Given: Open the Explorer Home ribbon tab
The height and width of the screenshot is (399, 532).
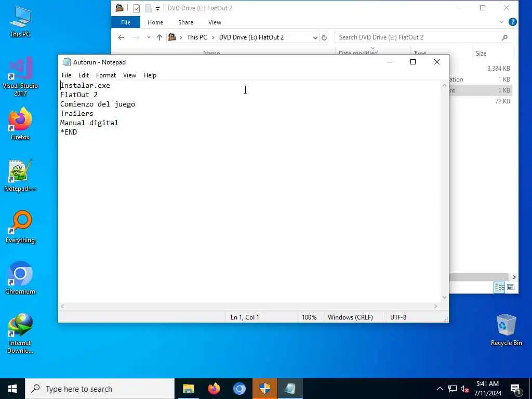Looking at the screenshot, I should (155, 22).
